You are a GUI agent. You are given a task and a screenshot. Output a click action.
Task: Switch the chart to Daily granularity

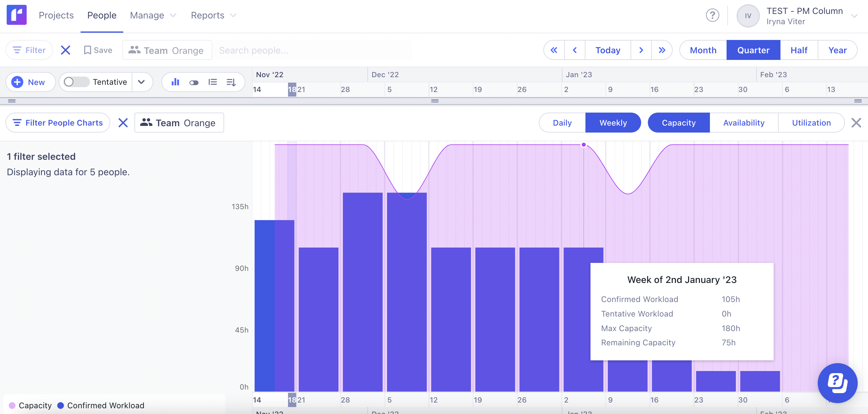click(562, 123)
